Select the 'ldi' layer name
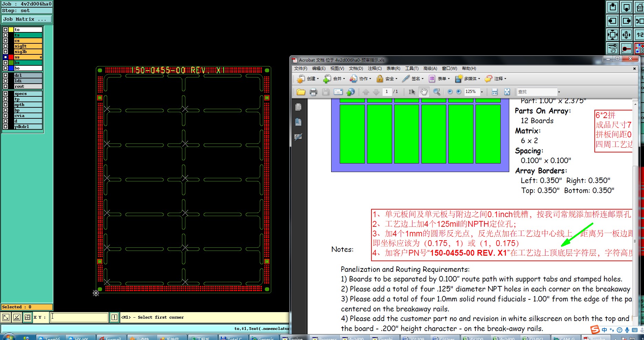This screenshot has height=340, width=644. (x=28, y=81)
